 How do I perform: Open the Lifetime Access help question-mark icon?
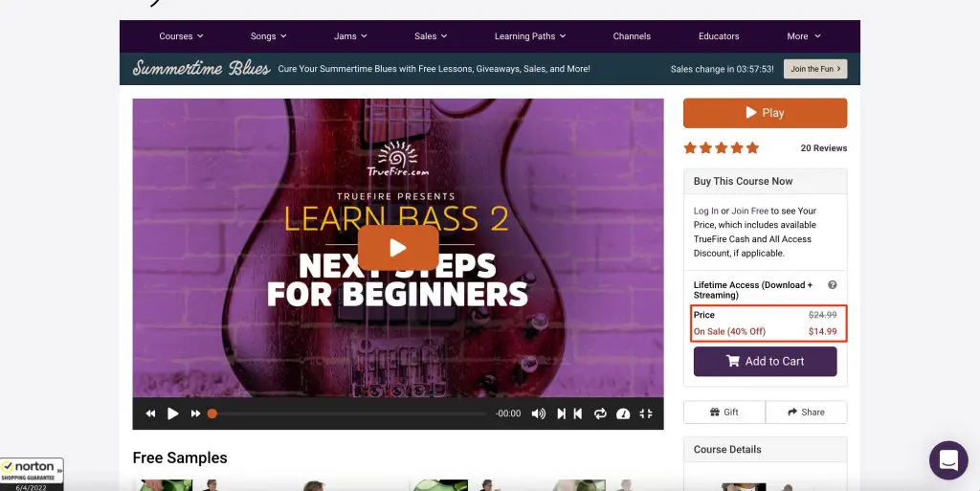point(833,285)
